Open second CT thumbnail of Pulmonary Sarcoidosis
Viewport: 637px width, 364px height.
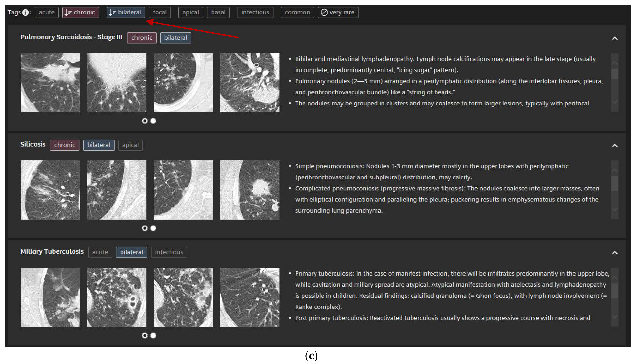pyautogui.click(x=117, y=83)
